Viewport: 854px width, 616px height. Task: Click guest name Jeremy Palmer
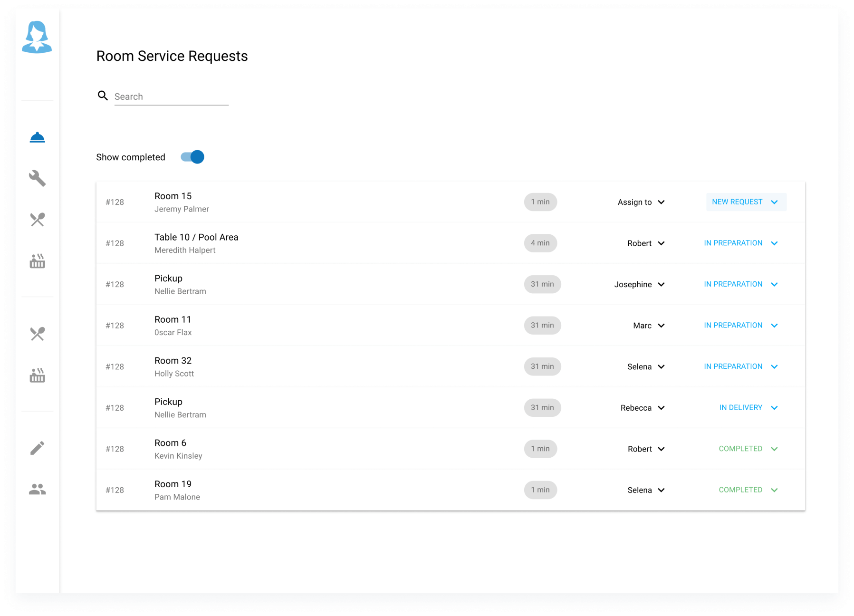click(182, 209)
